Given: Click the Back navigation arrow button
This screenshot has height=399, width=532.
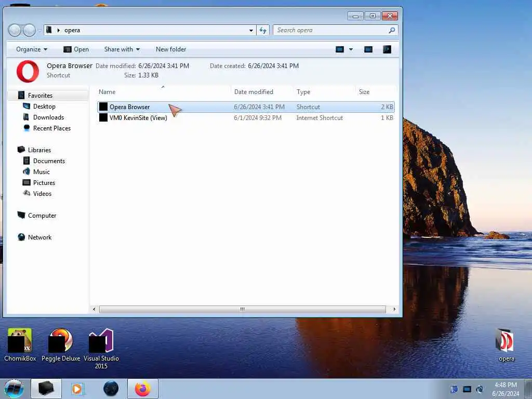Looking at the screenshot, I should coord(14,30).
